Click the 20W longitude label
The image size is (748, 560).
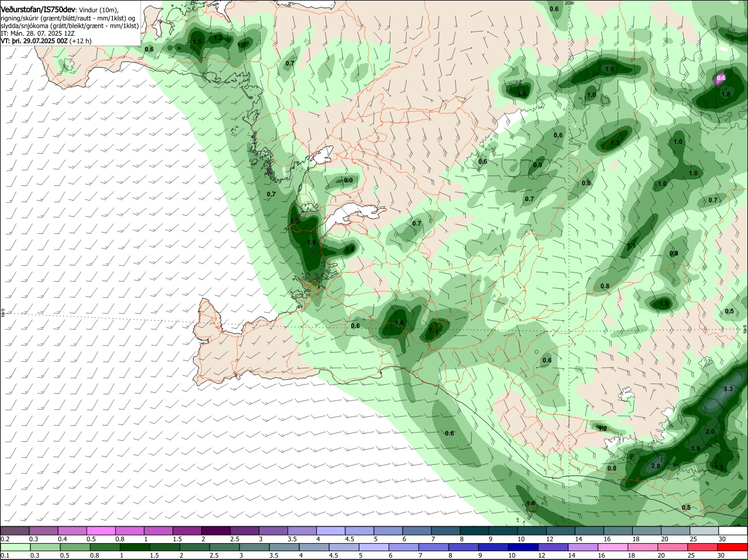570,3
